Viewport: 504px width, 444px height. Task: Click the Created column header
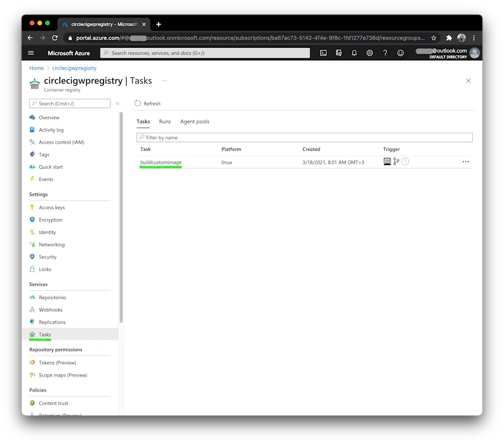[x=311, y=149]
